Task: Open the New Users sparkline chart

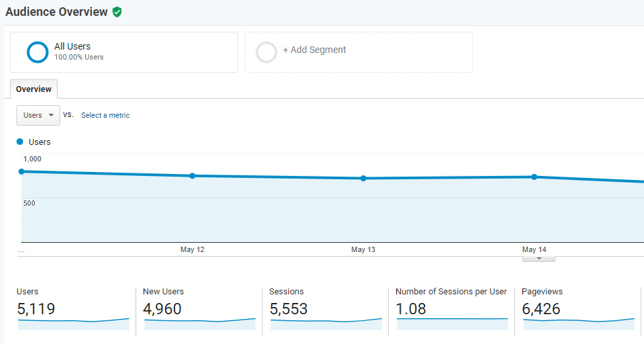Action: coord(200,324)
